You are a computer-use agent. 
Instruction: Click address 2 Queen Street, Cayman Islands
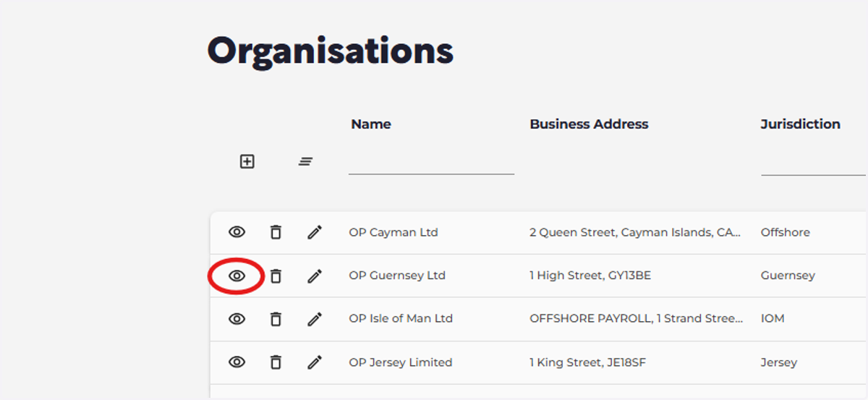pos(636,232)
